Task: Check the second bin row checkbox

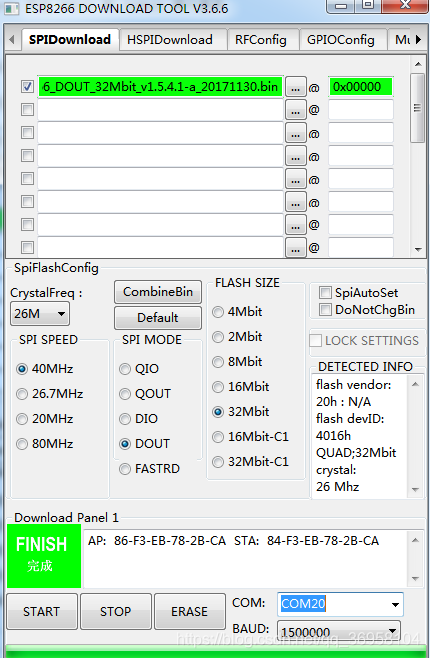Action: 27,110
